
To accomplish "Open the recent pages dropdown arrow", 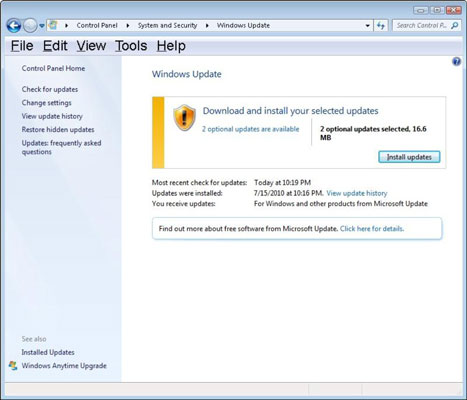I will (x=42, y=26).
